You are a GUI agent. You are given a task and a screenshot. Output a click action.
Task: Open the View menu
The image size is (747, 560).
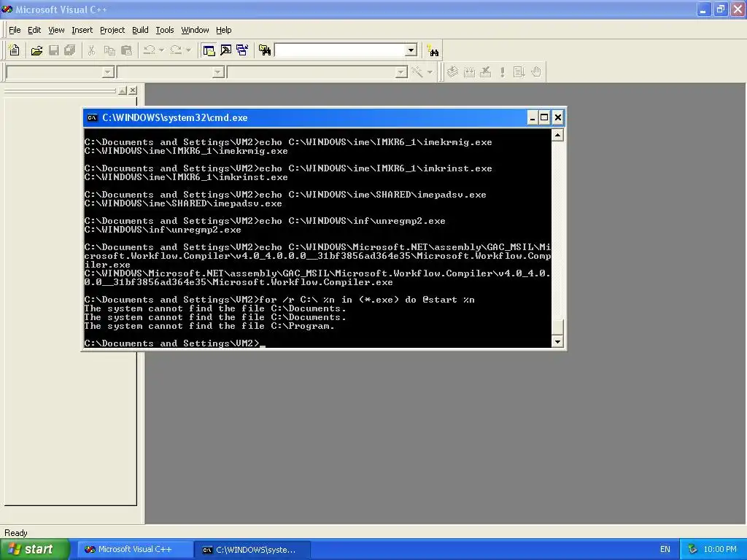[56, 30]
